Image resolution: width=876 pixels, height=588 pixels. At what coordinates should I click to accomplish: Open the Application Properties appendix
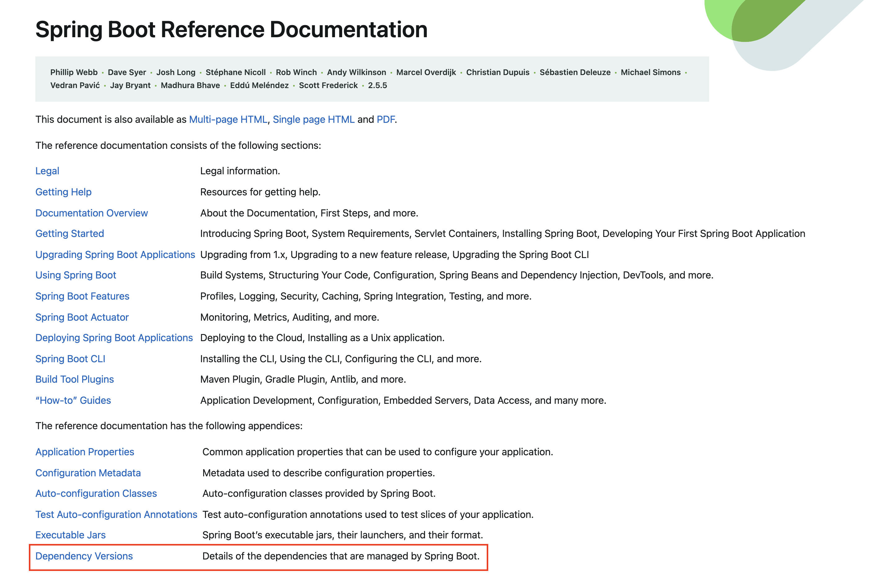[85, 452]
